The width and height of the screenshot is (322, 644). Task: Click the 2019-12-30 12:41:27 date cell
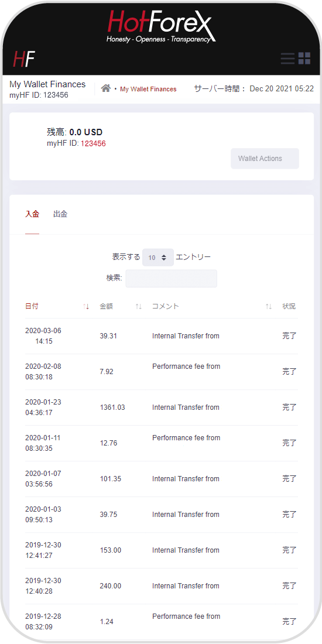pyautogui.click(x=43, y=550)
